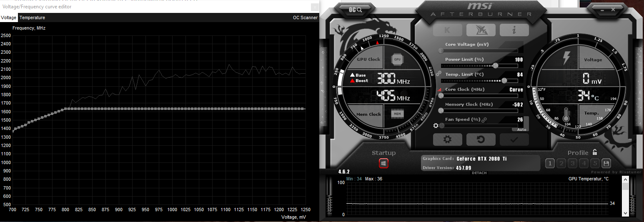The height and width of the screenshot is (222, 644).
Task: Click the Afterburner version number 4.6.2
Action: coord(344,171)
